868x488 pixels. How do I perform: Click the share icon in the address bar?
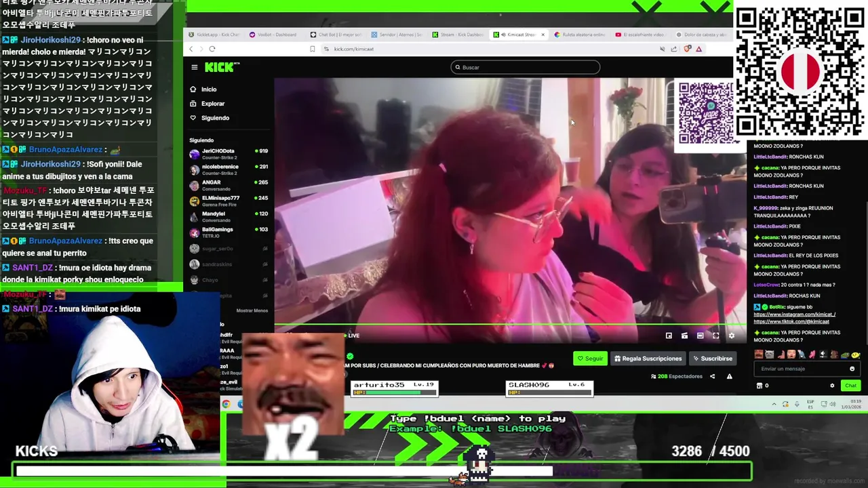click(673, 49)
